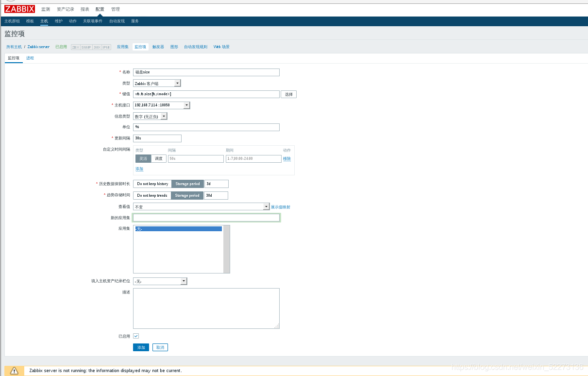Open the 管理 top menu

click(x=116, y=9)
